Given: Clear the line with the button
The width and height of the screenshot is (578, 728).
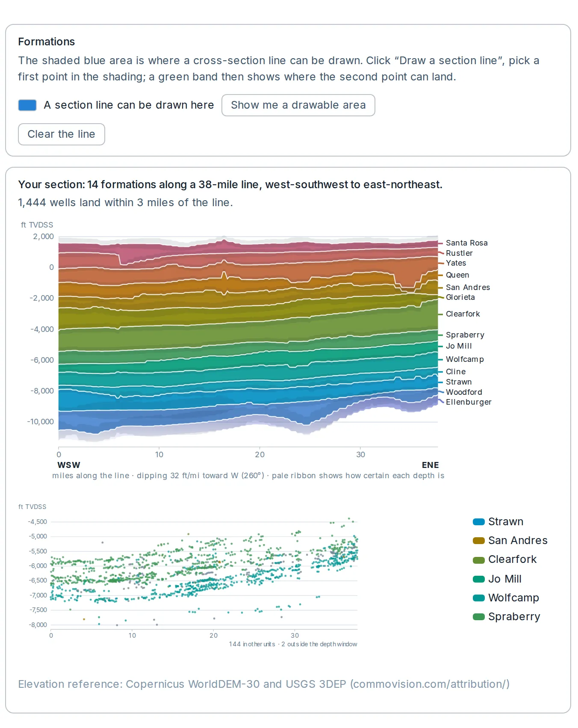Looking at the screenshot, I should [x=62, y=134].
